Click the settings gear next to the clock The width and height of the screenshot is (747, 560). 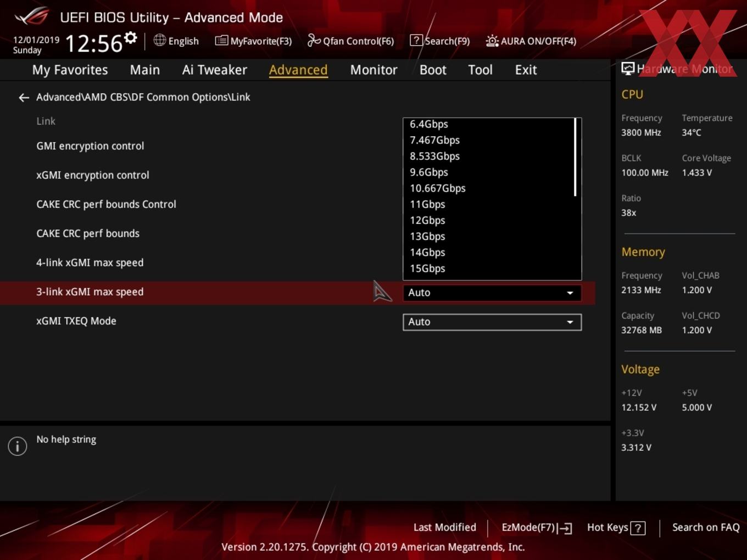pyautogui.click(x=130, y=38)
